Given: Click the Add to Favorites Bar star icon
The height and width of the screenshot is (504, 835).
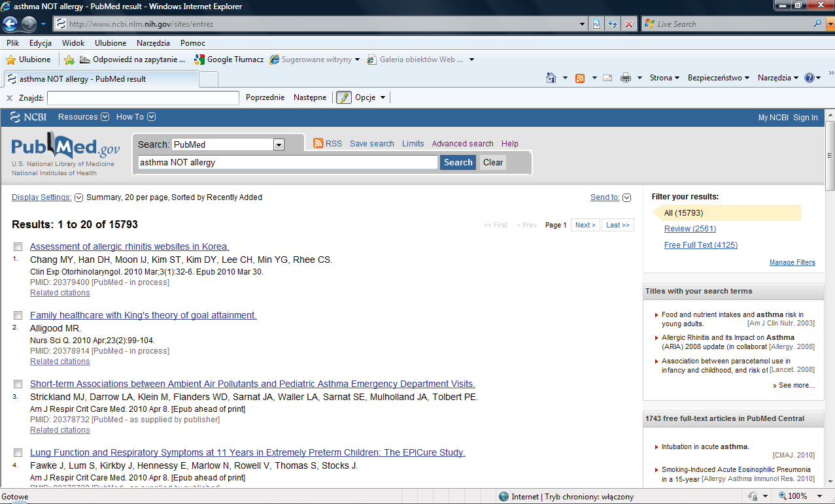Looking at the screenshot, I should click(69, 59).
